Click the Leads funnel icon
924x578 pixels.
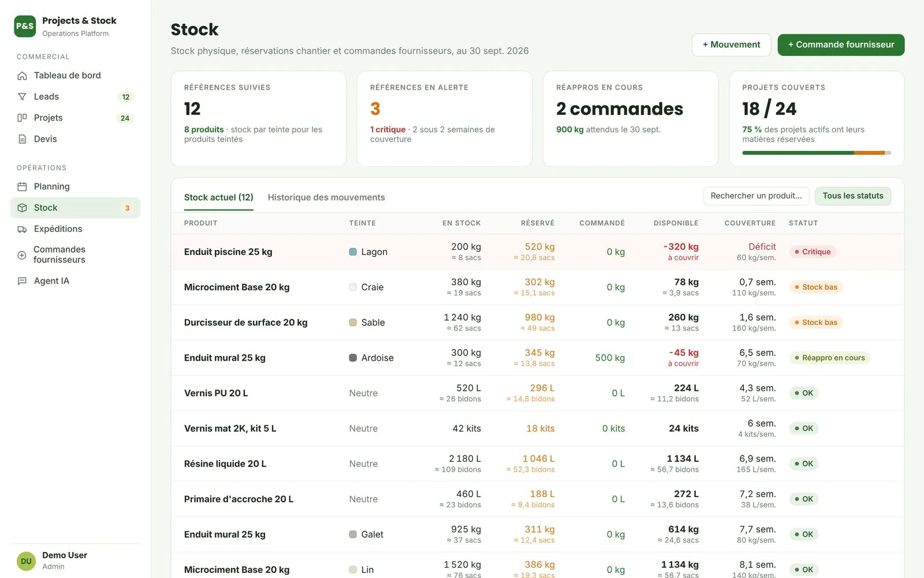22,97
